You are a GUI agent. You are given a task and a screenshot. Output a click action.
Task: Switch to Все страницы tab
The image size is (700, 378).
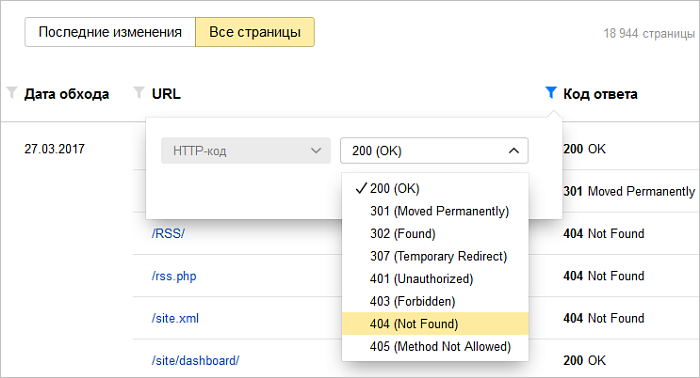click(x=255, y=32)
